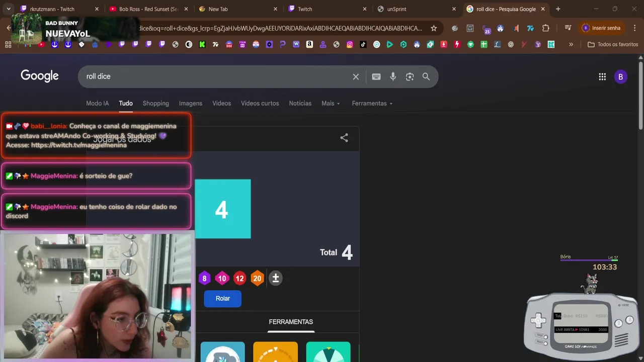Expand the Ferramentas search tools dropdown
This screenshot has width=644, height=362.
click(x=372, y=103)
